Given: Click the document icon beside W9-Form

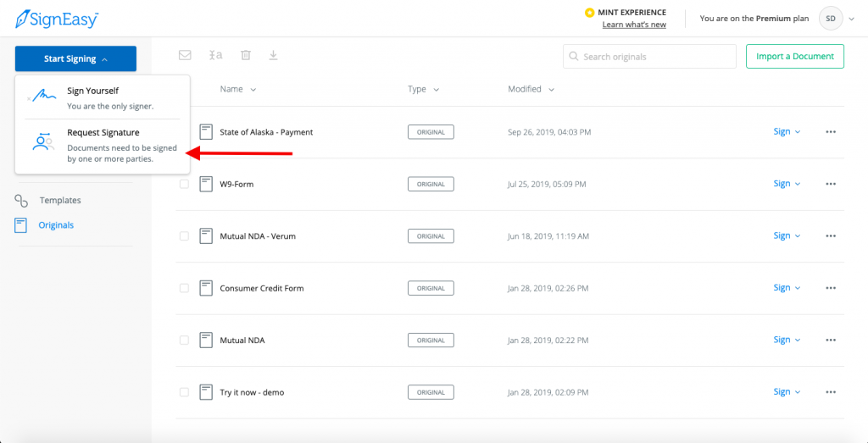Looking at the screenshot, I should 206,184.
